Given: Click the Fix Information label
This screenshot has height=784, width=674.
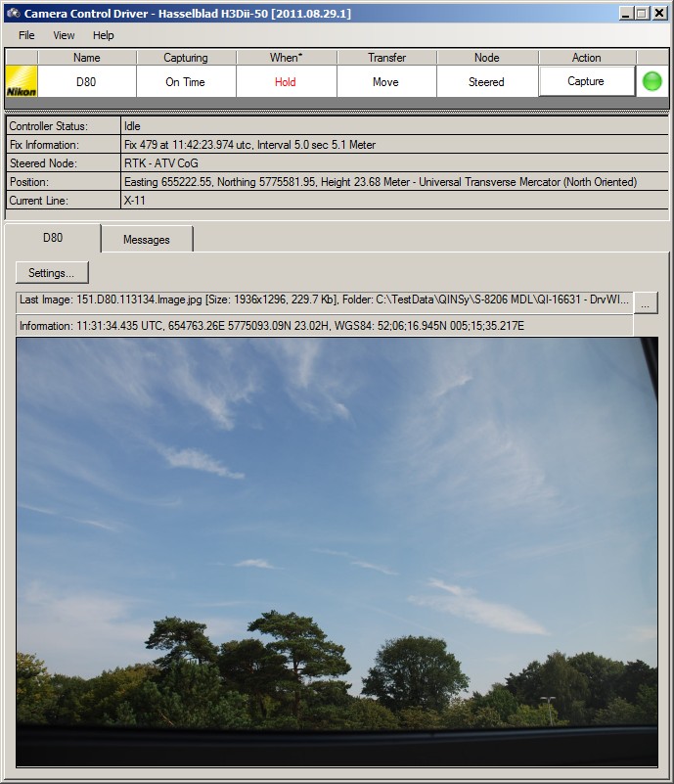Looking at the screenshot, I should pyautogui.click(x=63, y=145).
